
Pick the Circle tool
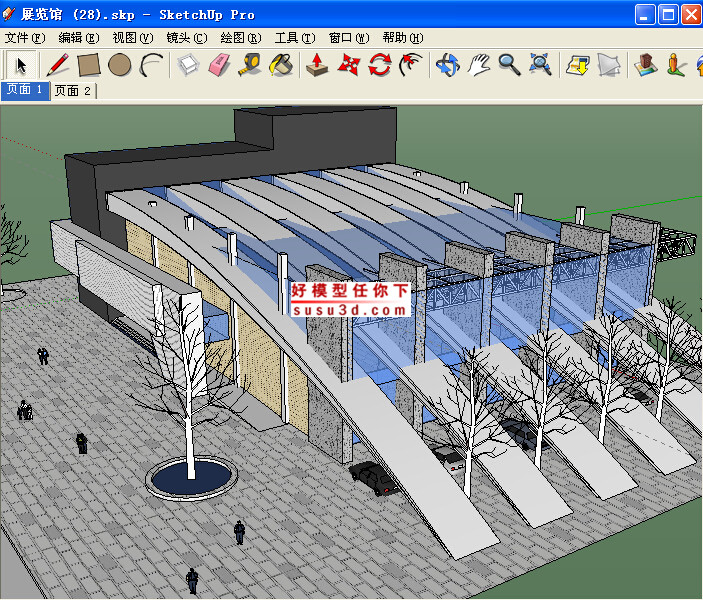pos(120,65)
